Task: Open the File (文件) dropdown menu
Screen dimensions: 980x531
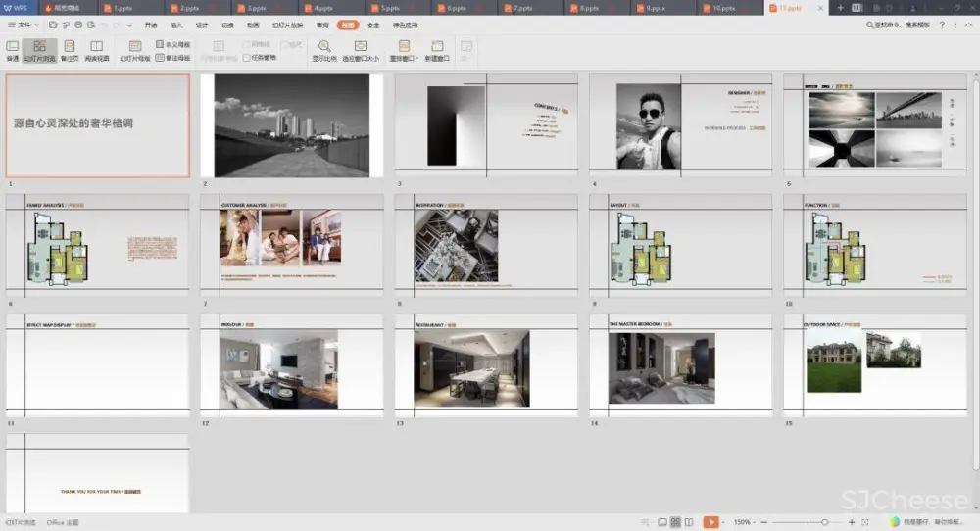Action: tap(23, 24)
